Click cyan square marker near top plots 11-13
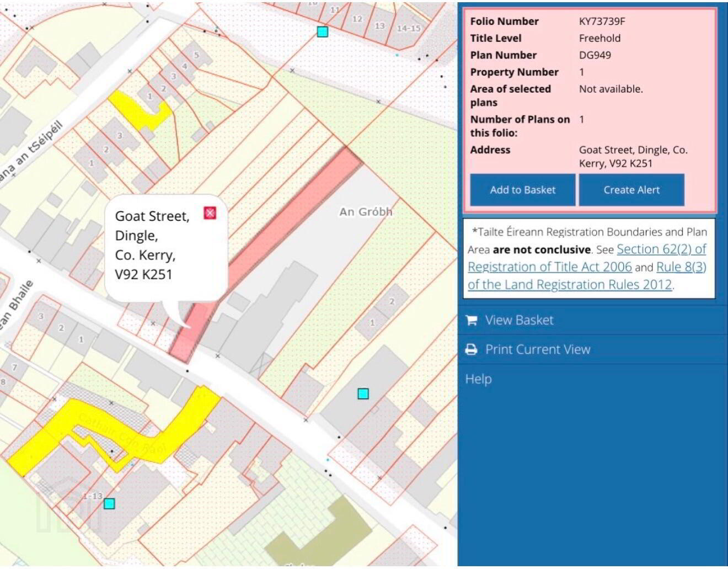Image resolution: width=728 pixels, height=569 pixels. pos(323,31)
